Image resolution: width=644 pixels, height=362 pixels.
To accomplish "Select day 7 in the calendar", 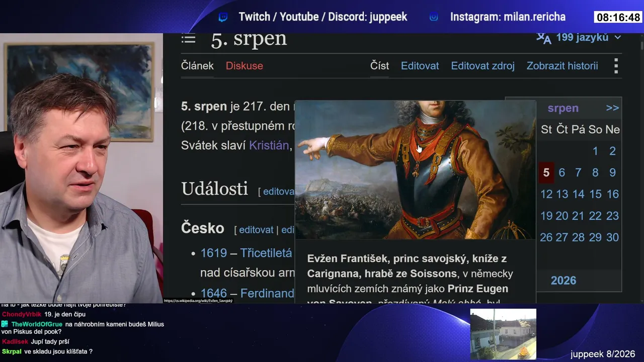I will (579, 173).
